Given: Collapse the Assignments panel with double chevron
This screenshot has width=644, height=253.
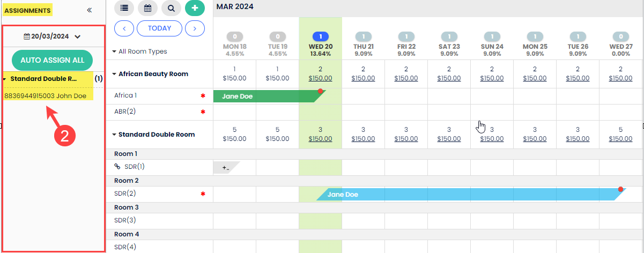Looking at the screenshot, I should (90, 10).
